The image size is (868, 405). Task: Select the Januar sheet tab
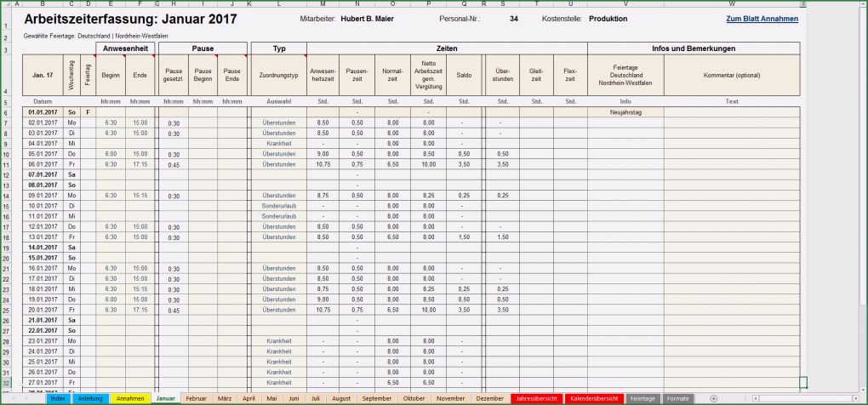(x=166, y=398)
